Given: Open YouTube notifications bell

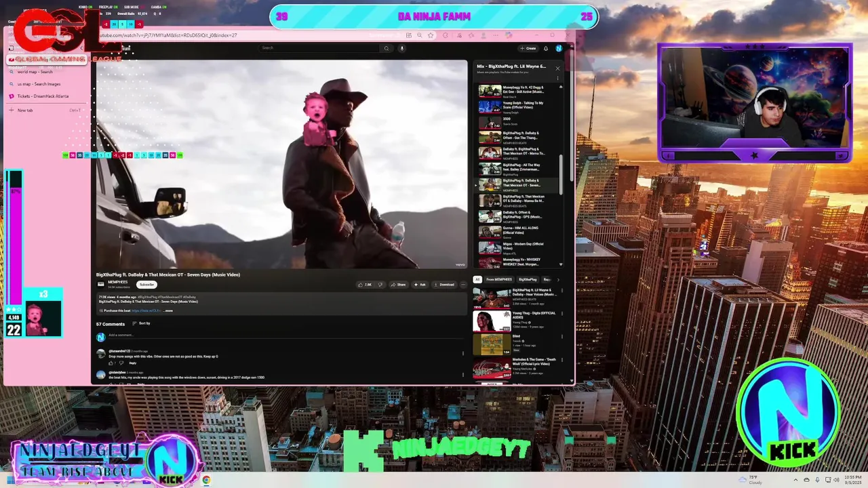Looking at the screenshot, I should point(545,48).
